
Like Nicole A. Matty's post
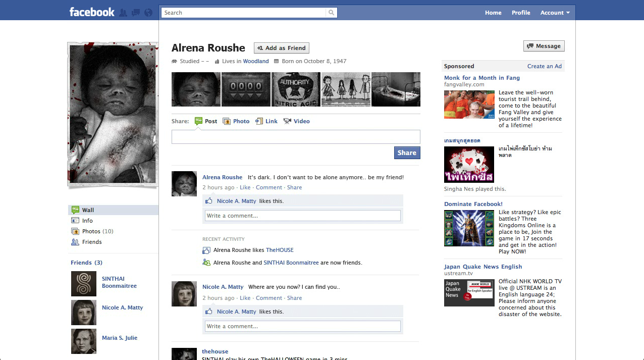(x=245, y=298)
